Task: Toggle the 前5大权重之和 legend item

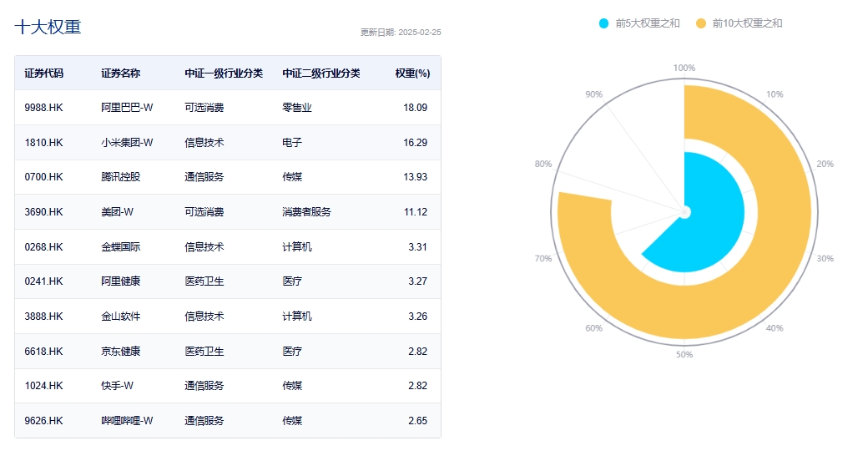Action: point(639,23)
